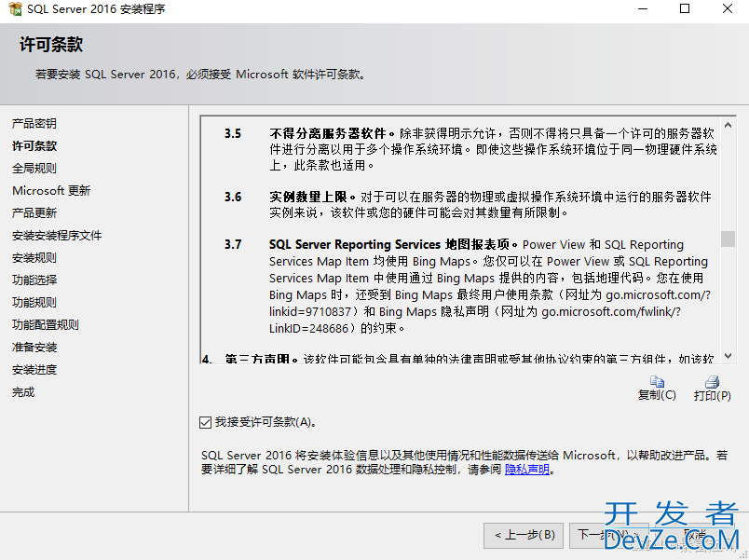Select the 安装进度 step in sidebar
Screen dimensions: 749x560
[x=34, y=370]
